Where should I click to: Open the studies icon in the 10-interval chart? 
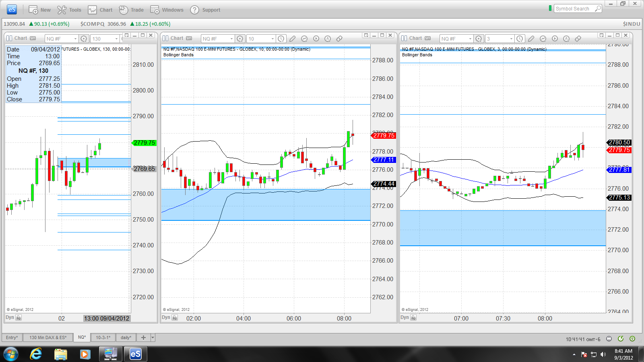304,39
